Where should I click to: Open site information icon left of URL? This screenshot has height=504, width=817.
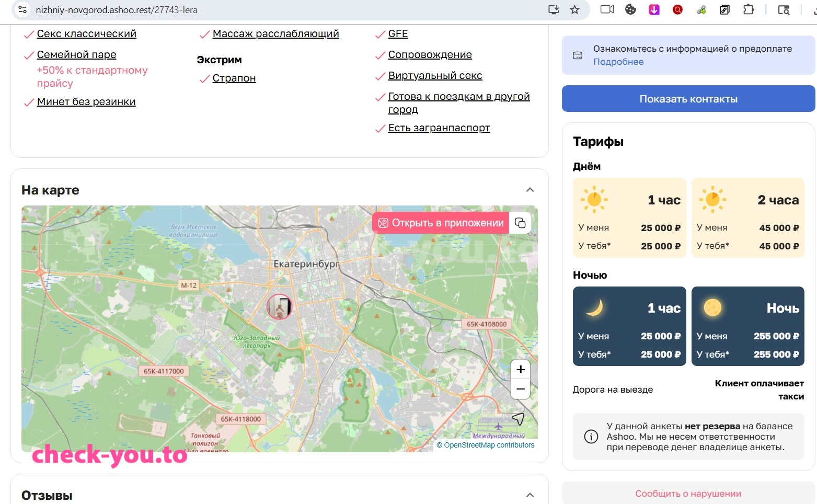pyautogui.click(x=22, y=9)
